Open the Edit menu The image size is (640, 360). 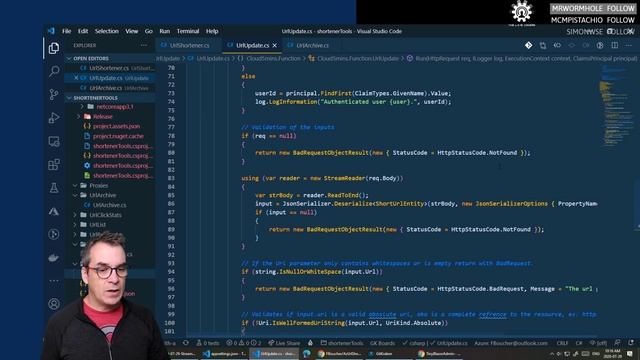pyautogui.click(x=83, y=31)
